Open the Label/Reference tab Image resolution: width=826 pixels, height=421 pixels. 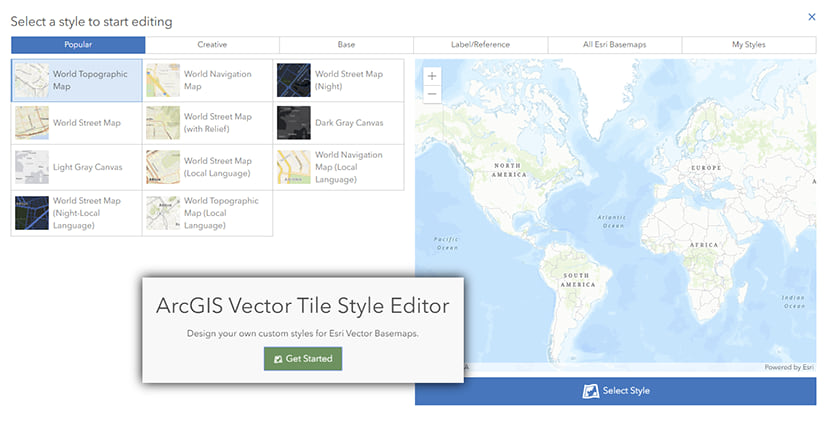pos(480,45)
